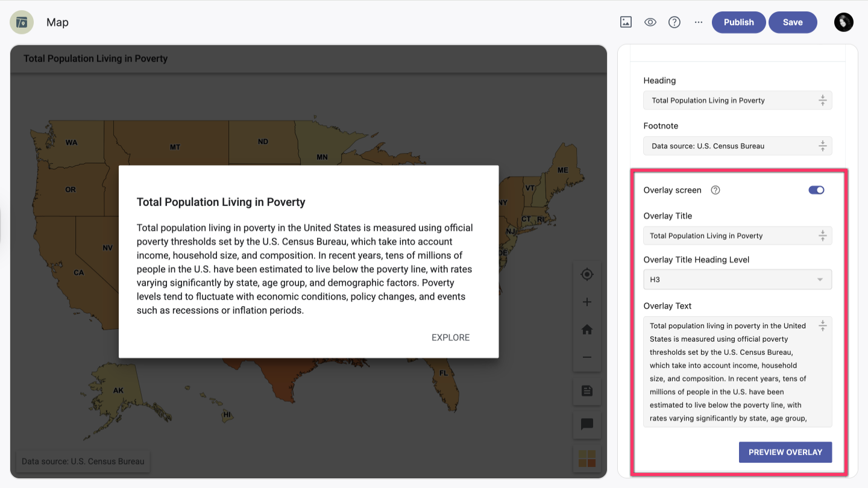This screenshot has width=868, height=488.
Task: Click the Publish button
Action: (738, 22)
